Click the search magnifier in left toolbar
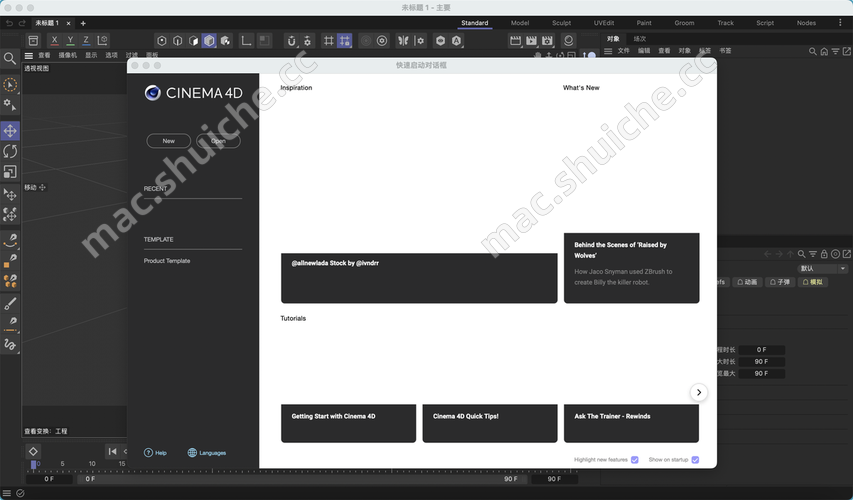 (x=10, y=59)
